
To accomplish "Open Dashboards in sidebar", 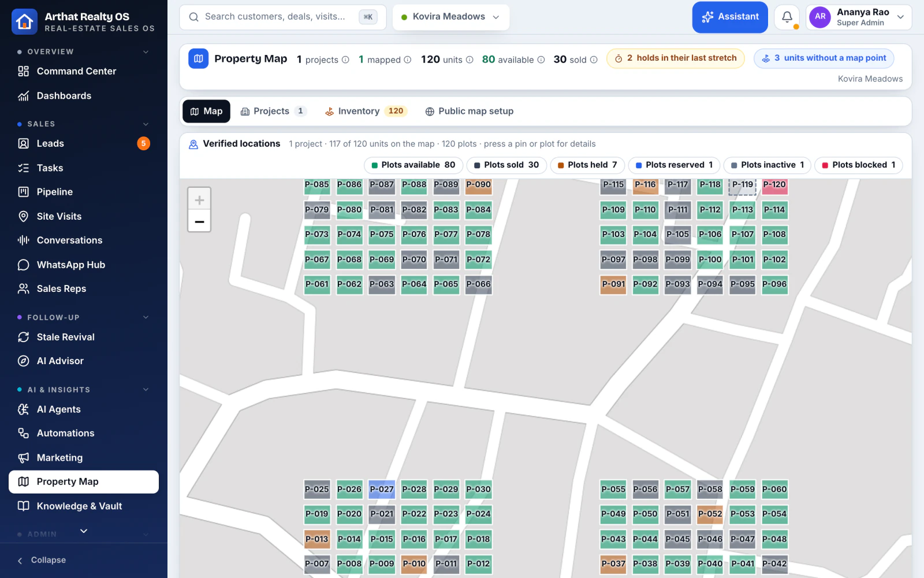I will (x=84, y=96).
